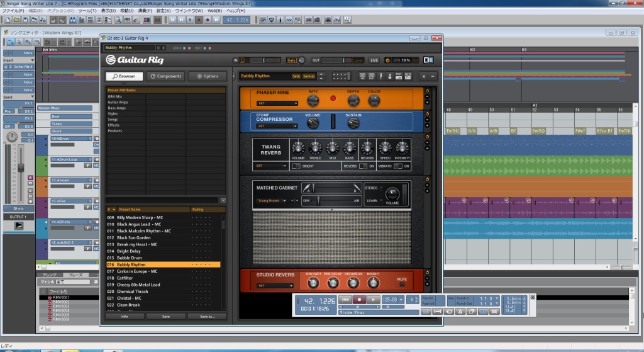Open the ファイル(F) menu
This screenshot has width=644, height=352.
pos(13,11)
